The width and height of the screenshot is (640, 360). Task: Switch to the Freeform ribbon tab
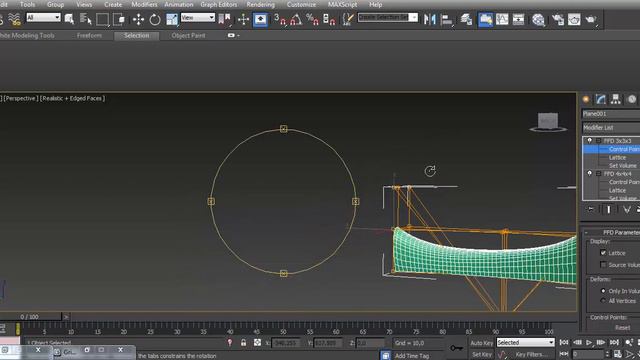89,36
